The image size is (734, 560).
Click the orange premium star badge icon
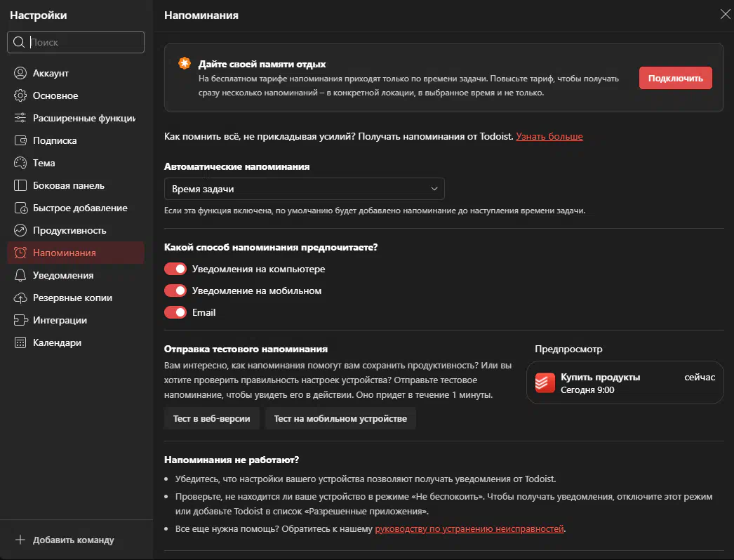point(185,64)
